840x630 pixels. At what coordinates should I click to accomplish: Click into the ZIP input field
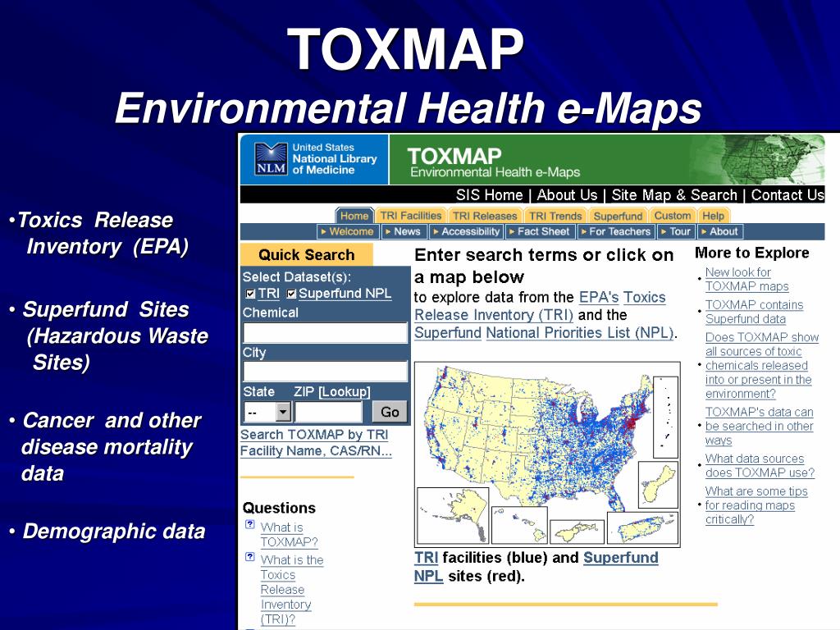(328, 412)
